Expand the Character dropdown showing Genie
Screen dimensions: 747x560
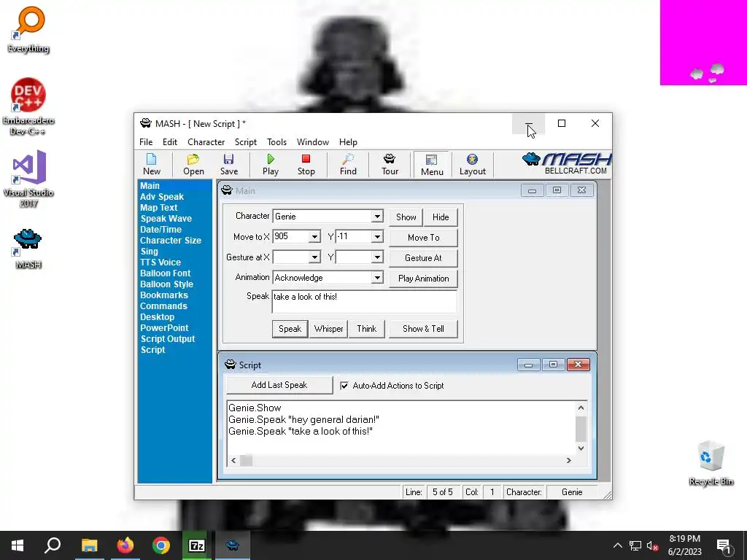click(x=377, y=216)
